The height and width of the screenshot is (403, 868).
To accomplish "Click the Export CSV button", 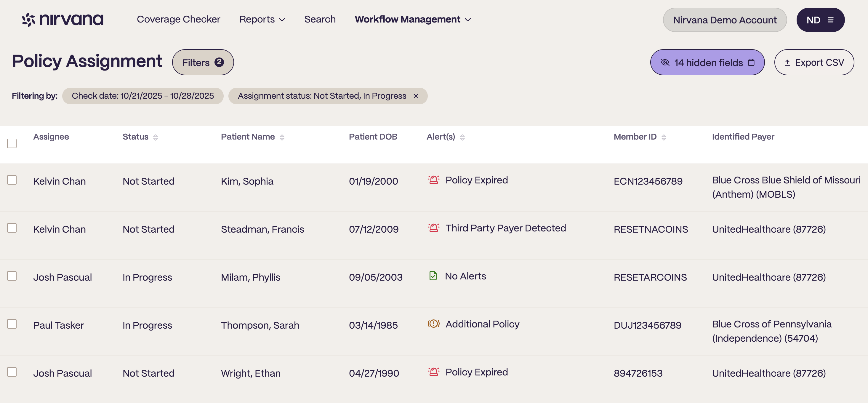I will (814, 63).
